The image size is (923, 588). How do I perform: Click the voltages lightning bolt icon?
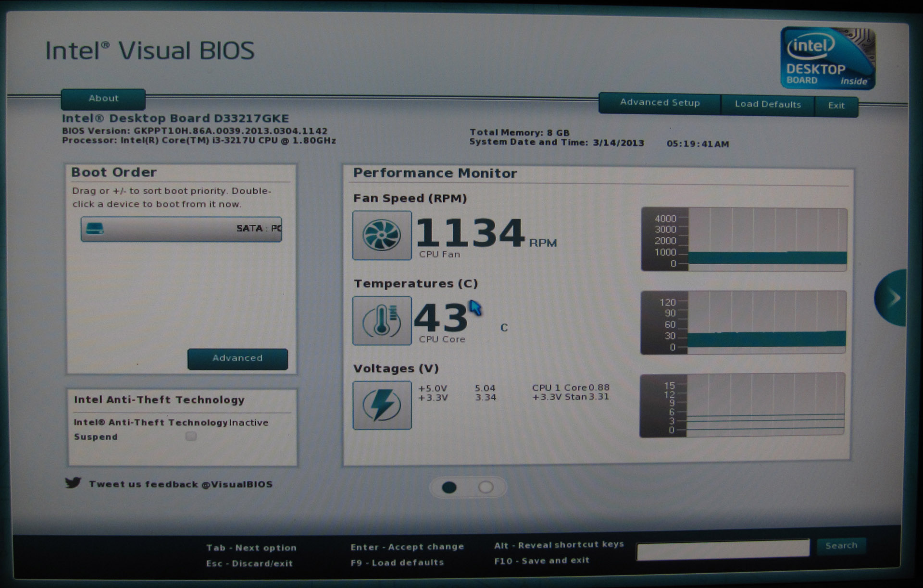pyautogui.click(x=382, y=405)
